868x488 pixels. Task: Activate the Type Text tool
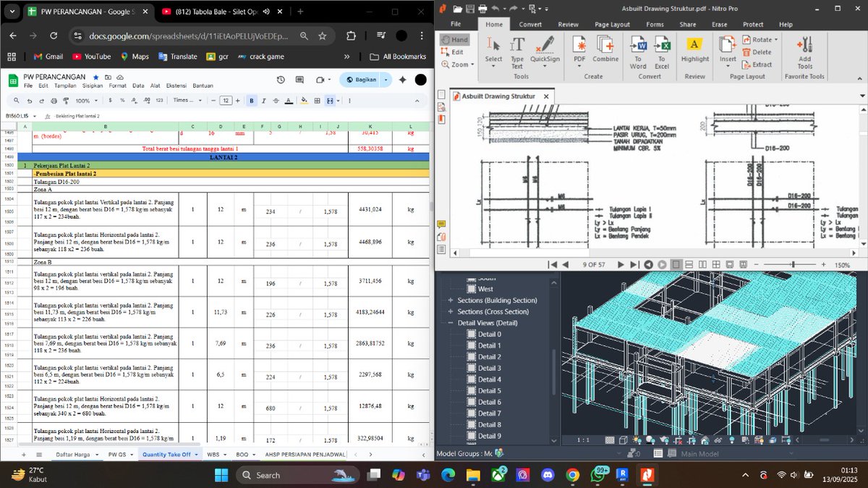click(x=517, y=53)
